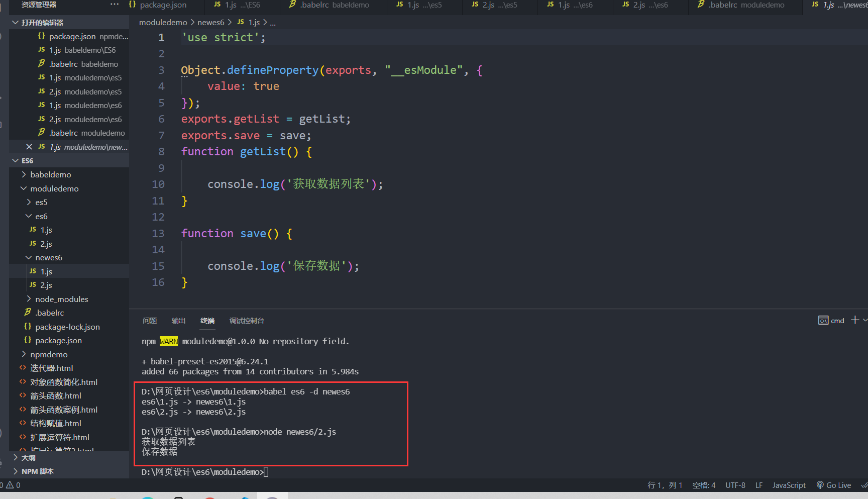The width and height of the screenshot is (868, 499).
Task: Expand the 大纲 outline section
Action: pos(69,458)
